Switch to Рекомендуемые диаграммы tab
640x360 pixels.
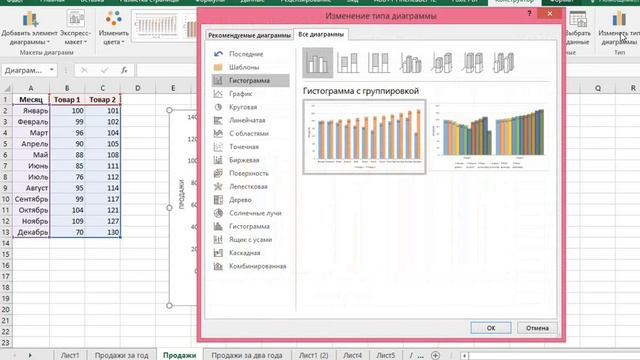(249, 35)
